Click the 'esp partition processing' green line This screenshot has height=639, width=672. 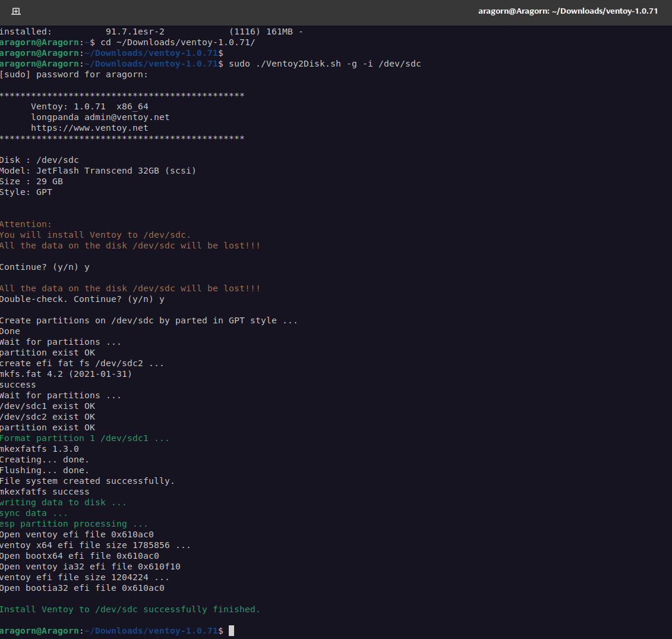coord(74,524)
